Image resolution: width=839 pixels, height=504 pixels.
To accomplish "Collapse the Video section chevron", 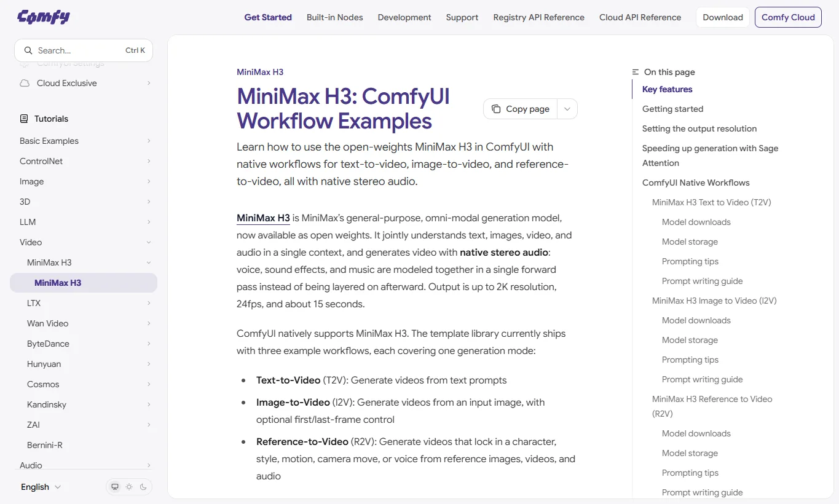I will [149, 242].
